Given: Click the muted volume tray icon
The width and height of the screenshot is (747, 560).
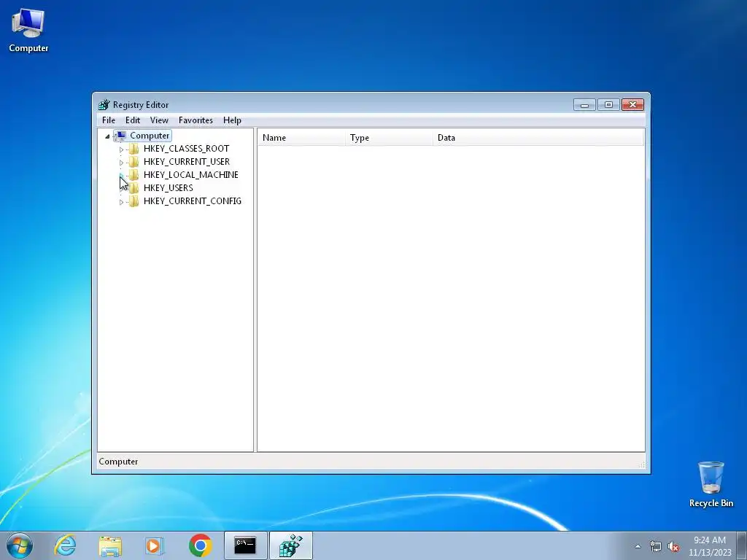Looking at the screenshot, I should (x=673, y=547).
